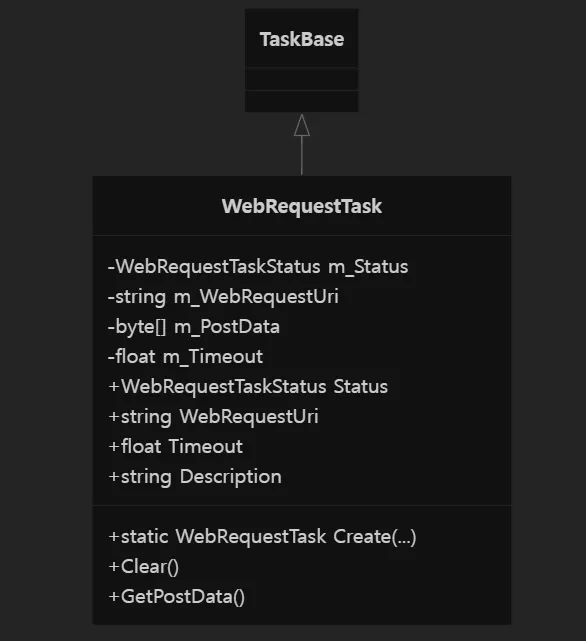Select the string Description property
The height and width of the screenshot is (641, 586).
(x=195, y=477)
